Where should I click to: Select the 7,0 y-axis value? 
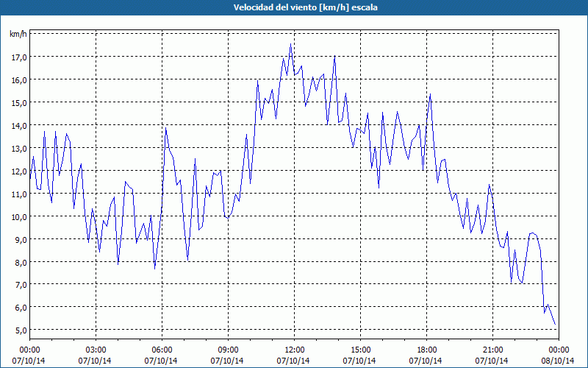21,285
